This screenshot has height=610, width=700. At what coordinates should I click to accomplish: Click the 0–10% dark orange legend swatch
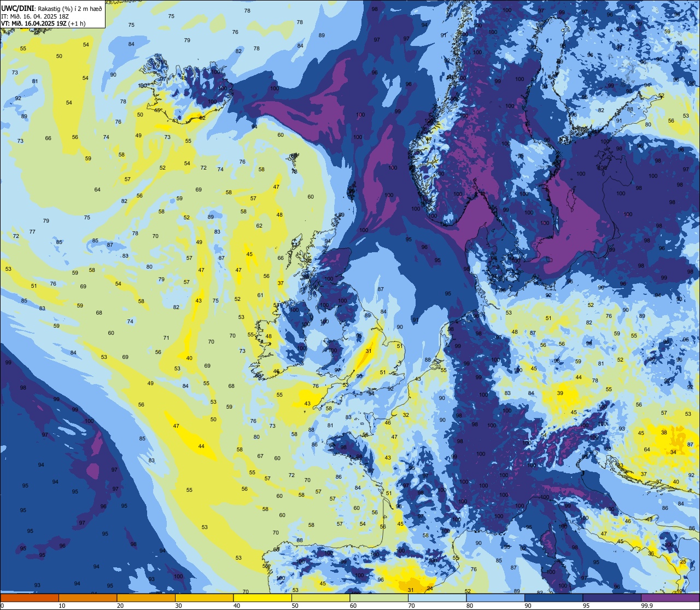[x=30, y=597]
